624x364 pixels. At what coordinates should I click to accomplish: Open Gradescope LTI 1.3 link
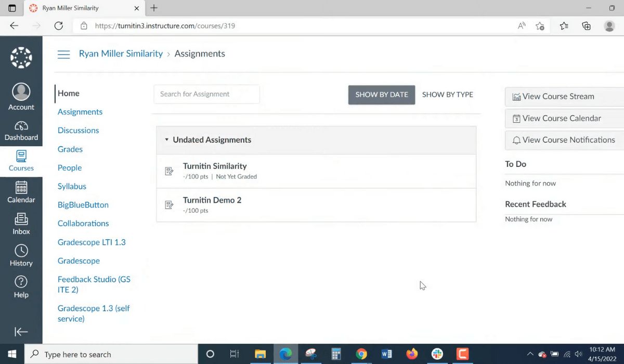click(92, 242)
